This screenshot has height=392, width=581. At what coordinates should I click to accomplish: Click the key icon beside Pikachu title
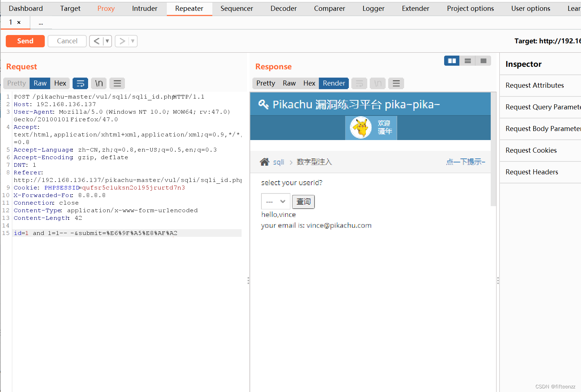point(263,104)
